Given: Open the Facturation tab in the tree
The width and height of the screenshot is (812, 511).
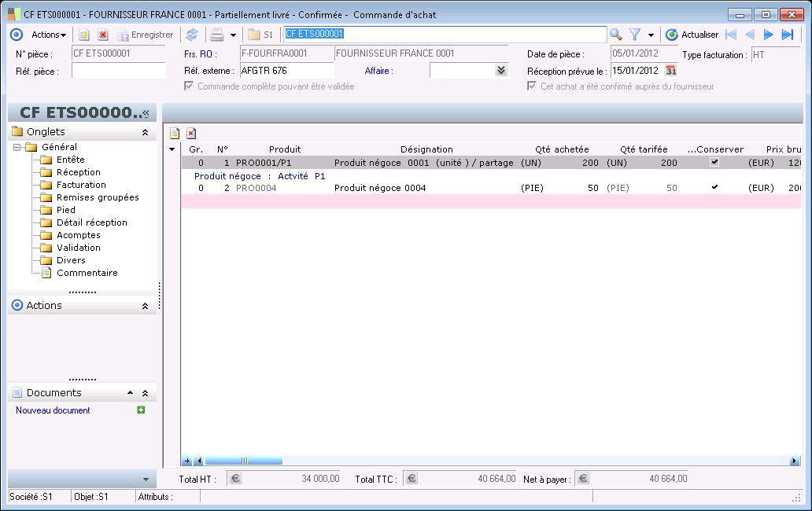Looking at the screenshot, I should pos(81,185).
